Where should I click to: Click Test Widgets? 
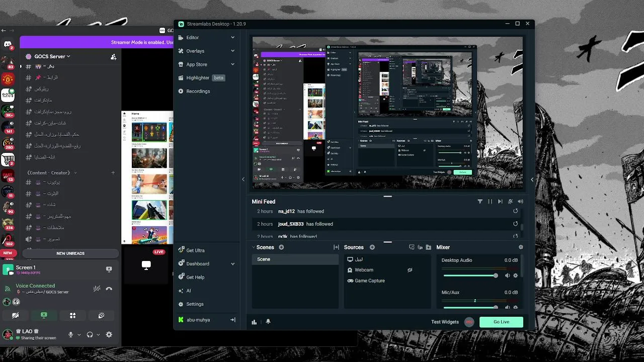pyautogui.click(x=445, y=322)
